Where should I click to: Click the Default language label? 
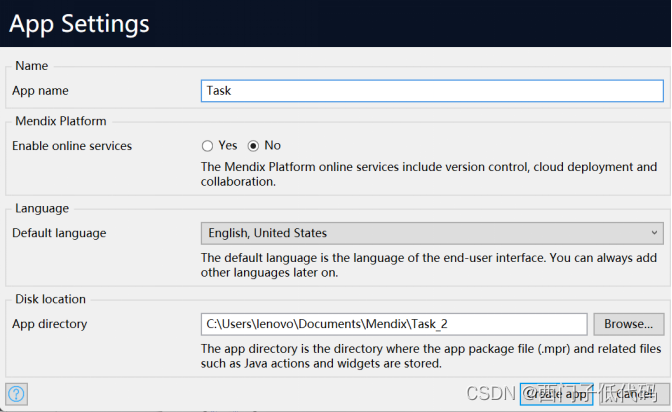(x=59, y=233)
